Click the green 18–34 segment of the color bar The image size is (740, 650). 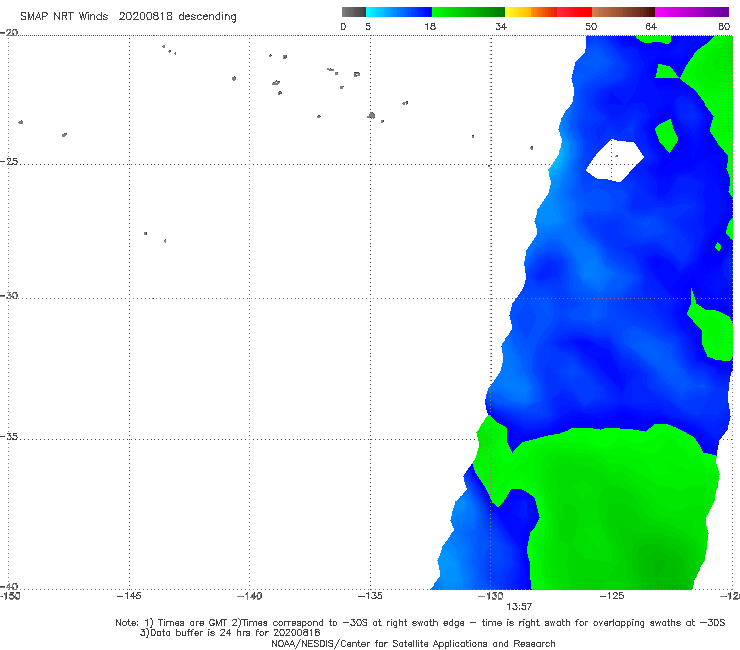coord(468,12)
